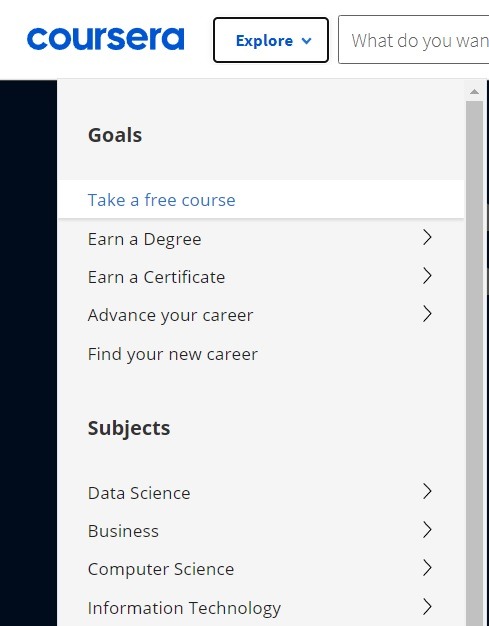The image size is (489, 626).
Task: Expand Information Technology chevron arrow
Action: [x=427, y=606]
